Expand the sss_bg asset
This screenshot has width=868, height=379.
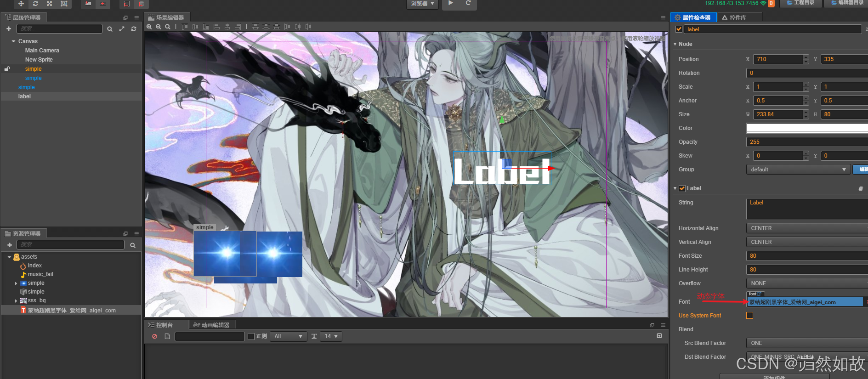coord(16,301)
